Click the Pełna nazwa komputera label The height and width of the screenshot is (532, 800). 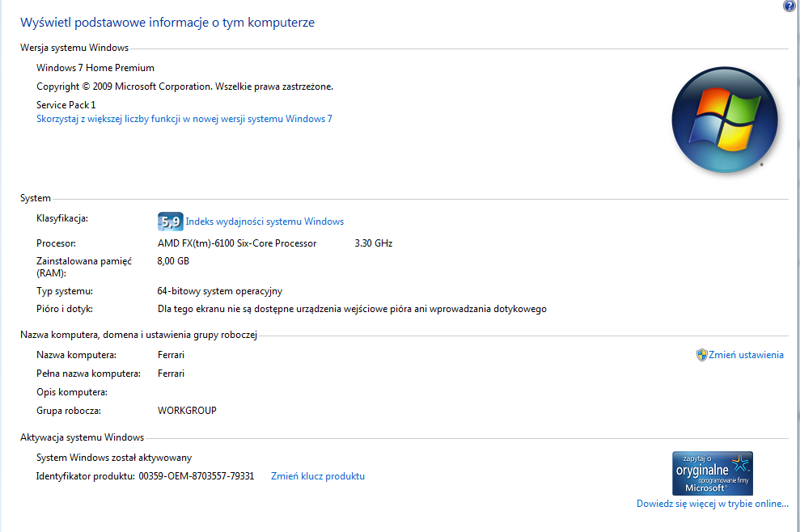[x=89, y=374]
